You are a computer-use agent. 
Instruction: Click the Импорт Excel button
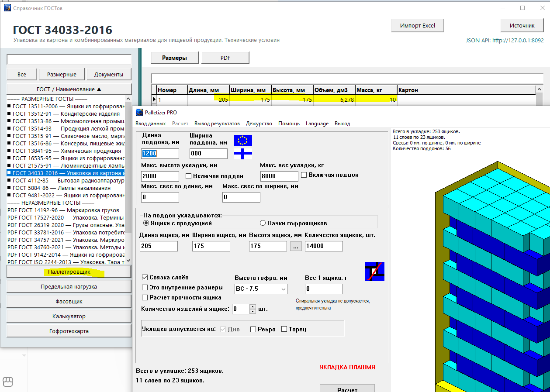[418, 25]
